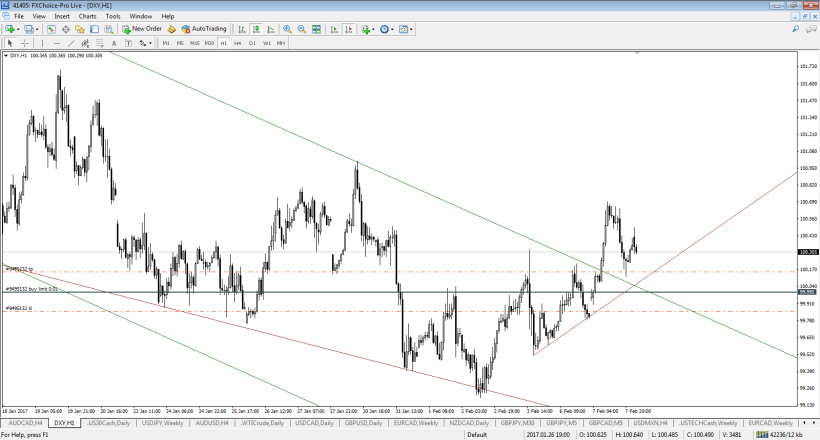This screenshot has width=820, height=440.
Task: Open the Strategy Tester icon
Action: 108,29
